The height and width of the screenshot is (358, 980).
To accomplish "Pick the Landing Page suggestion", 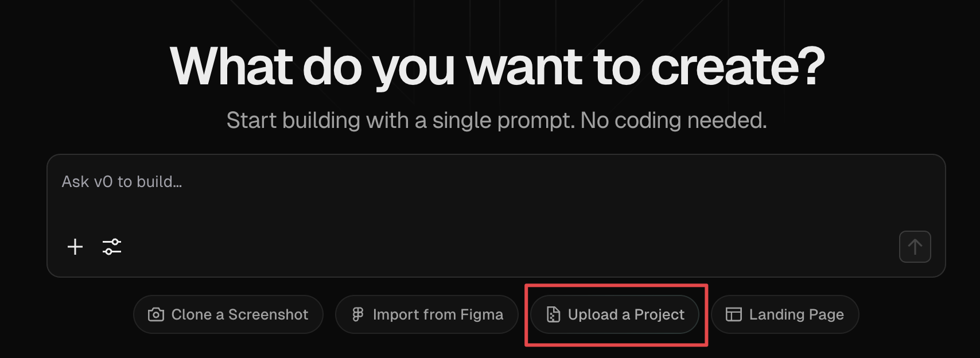I will coord(784,314).
